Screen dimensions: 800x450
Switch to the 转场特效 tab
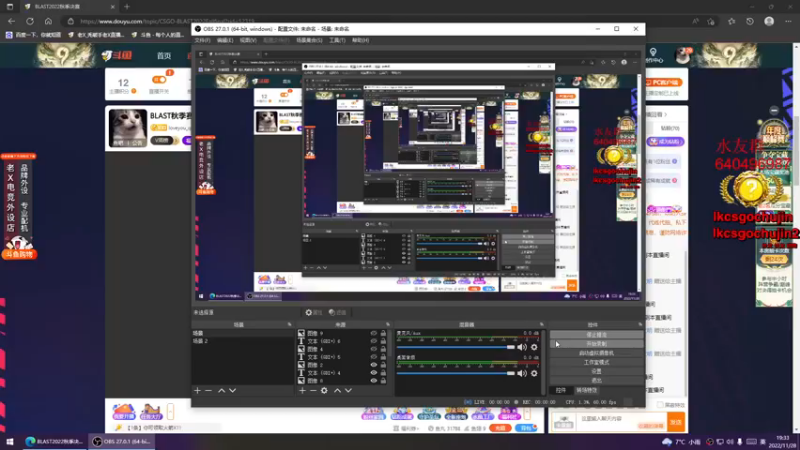click(586, 390)
